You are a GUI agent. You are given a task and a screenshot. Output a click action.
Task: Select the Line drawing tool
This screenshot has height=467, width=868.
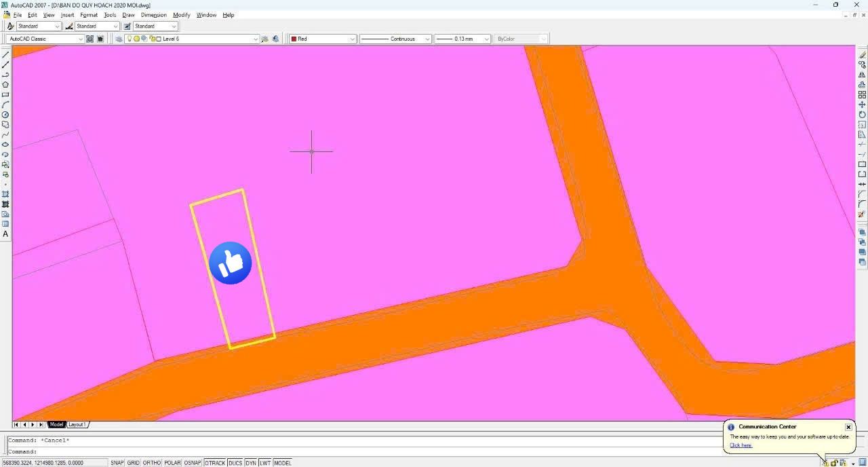tap(5, 55)
